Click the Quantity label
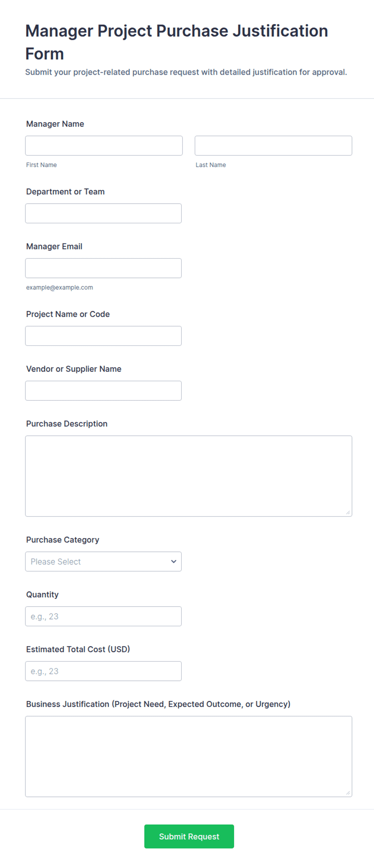 [x=42, y=594]
